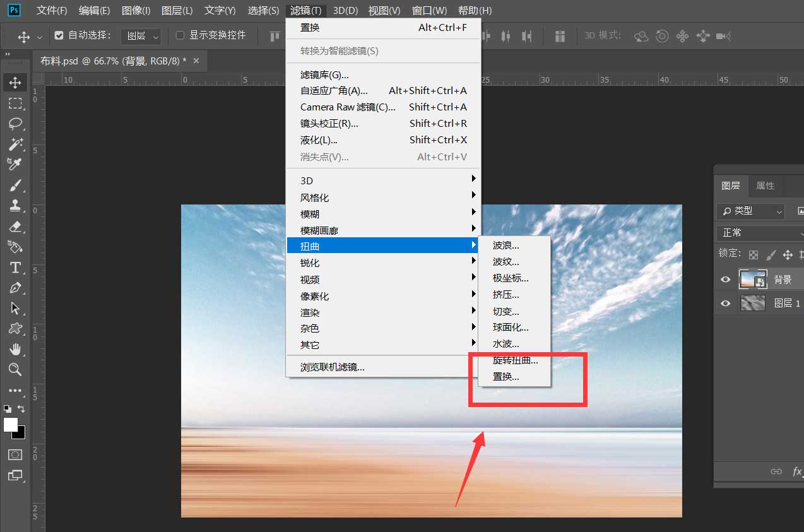804x532 pixels.
Task: Expand the 锐化 filter submenu
Action: [384, 263]
